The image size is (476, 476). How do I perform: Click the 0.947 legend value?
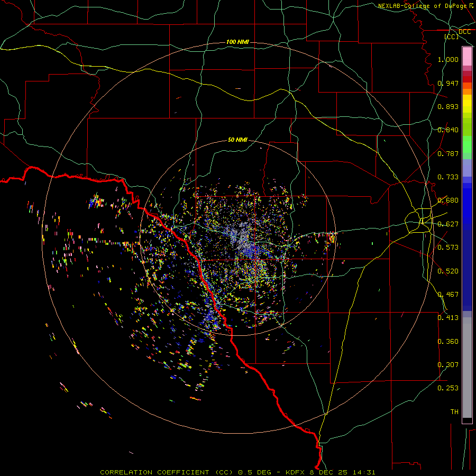point(448,83)
